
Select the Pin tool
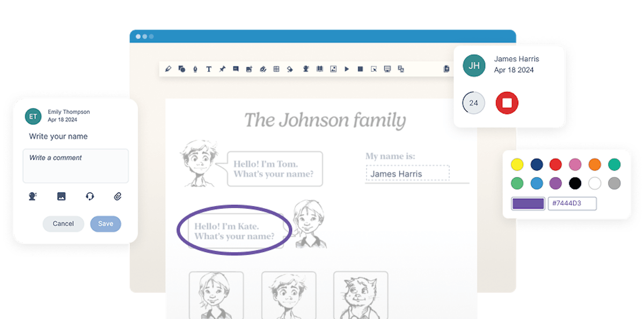222,69
